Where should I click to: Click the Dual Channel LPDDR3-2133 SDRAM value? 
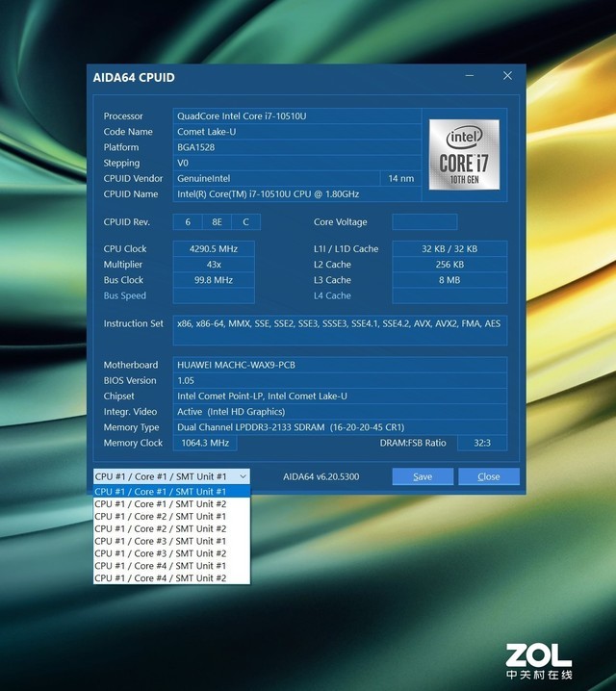(340, 427)
